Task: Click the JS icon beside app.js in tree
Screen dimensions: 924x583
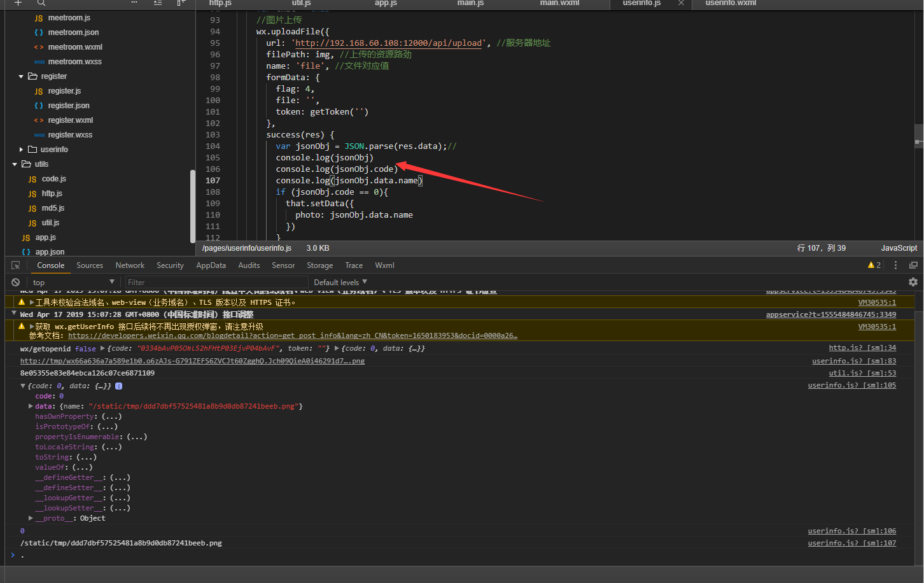Action: pyautogui.click(x=26, y=238)
